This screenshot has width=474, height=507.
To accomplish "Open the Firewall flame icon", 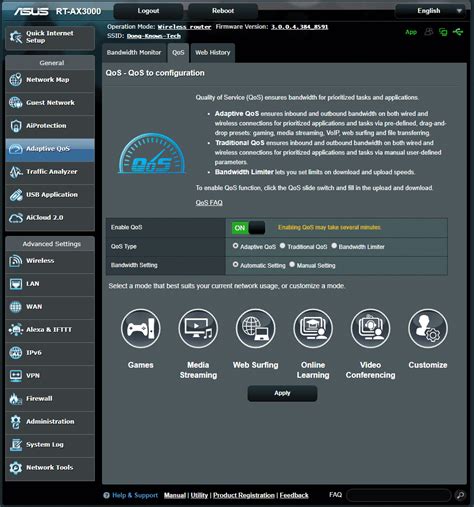I will 16,399.
